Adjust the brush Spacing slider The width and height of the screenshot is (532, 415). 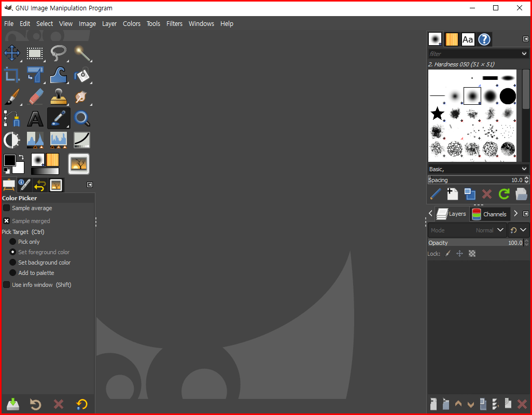[475, 180]
